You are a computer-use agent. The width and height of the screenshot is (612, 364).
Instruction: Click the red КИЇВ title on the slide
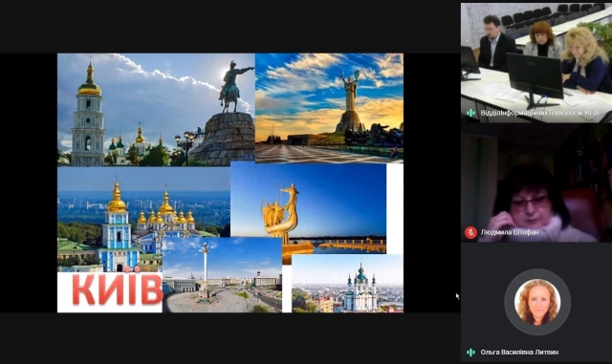117,289
